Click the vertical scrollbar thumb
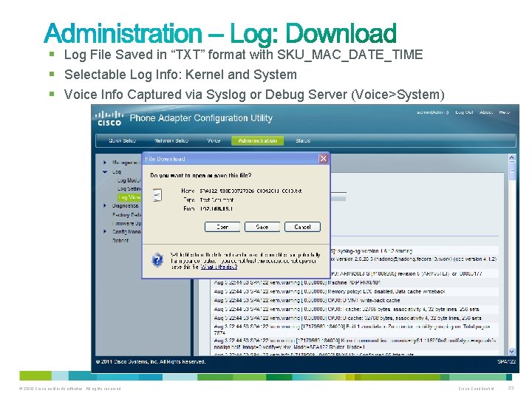 512,171
